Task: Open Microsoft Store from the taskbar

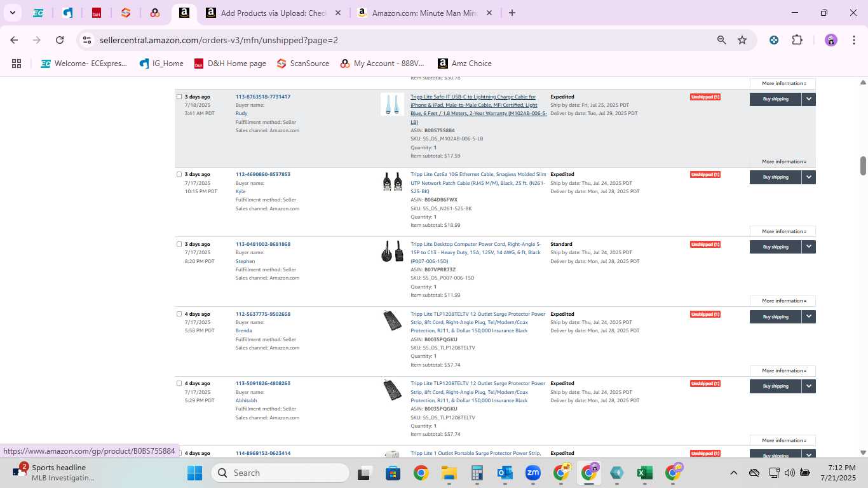Action: 393,473
